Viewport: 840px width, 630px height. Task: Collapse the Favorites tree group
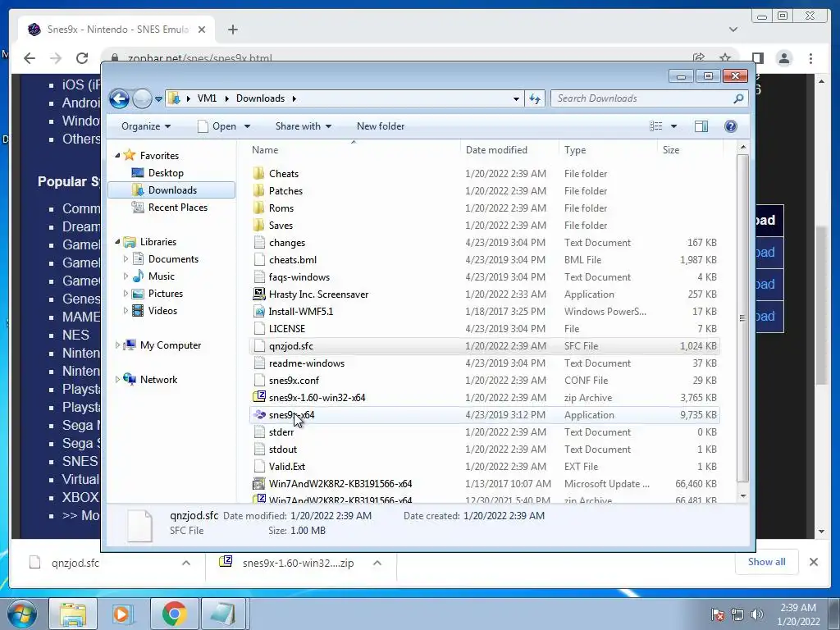(117, 155)
